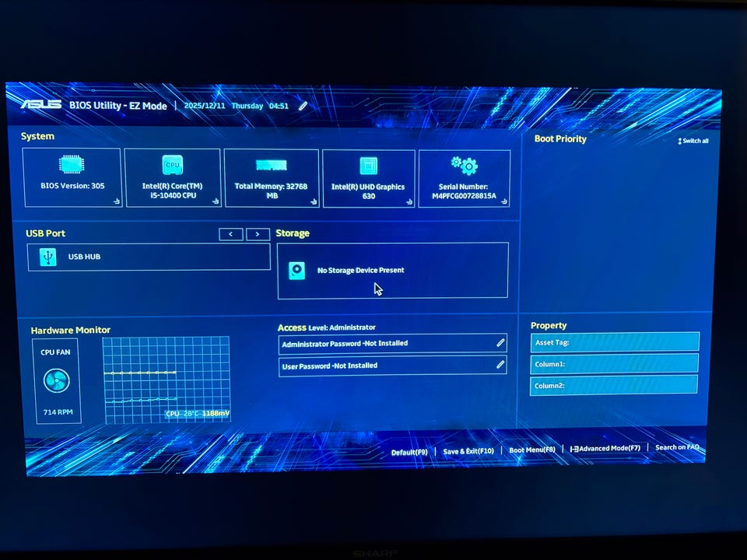Click the Hardware Monitor heading
Viewport: 747px width, 560px height.
pyautogui.click(x=71, y=330)
